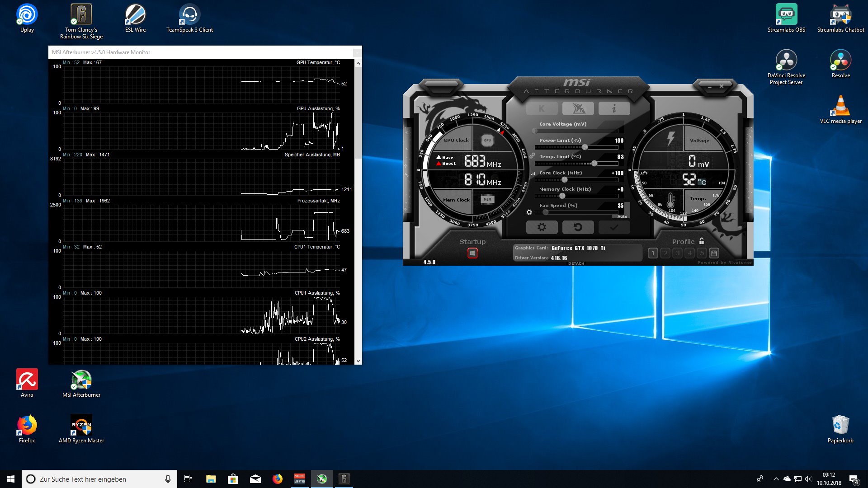This screenshot has height=488, width=868.
Task: Click the Kombustor K button
Action: click(x=542, y=108)
